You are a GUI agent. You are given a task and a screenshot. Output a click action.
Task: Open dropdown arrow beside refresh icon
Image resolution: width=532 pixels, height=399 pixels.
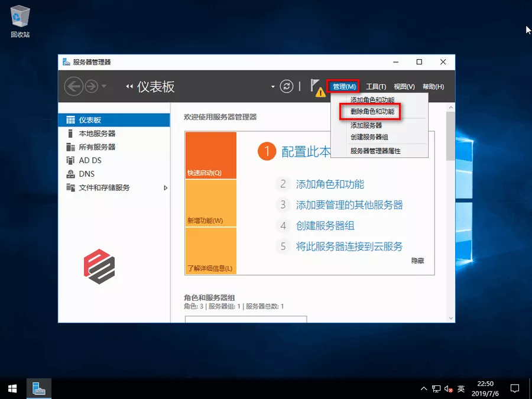click(273, 86)
